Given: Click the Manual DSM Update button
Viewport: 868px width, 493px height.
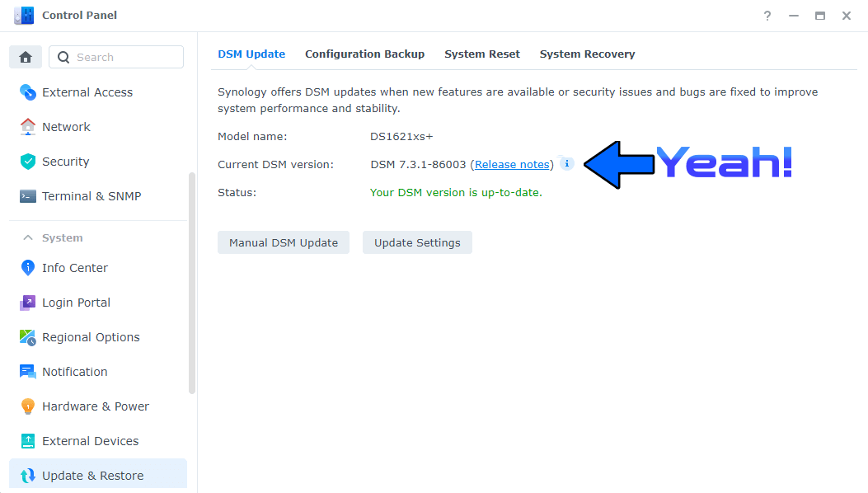Looking at the screenshot, I should pos(283,242).
